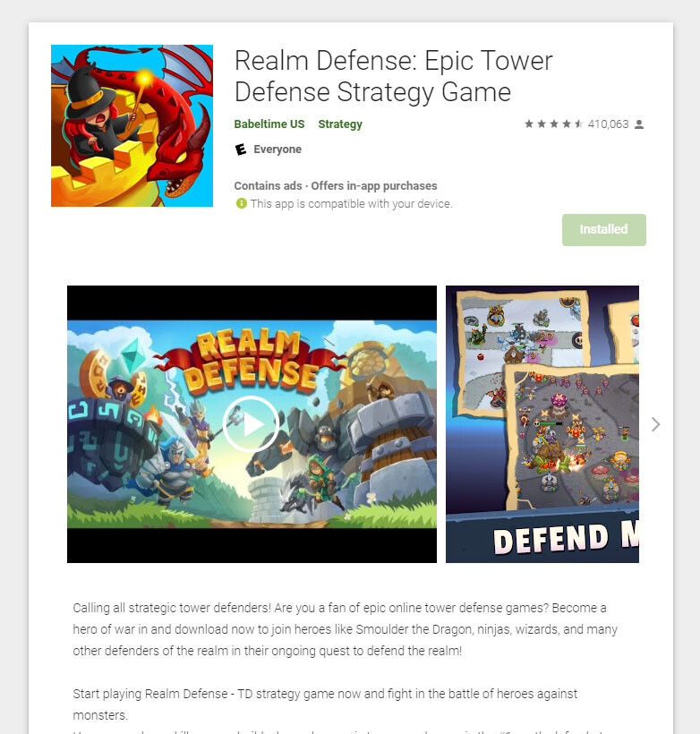This screenshot has height=734, width=700.
Task: Click the Everyone rating label
Action: point(277,149)
